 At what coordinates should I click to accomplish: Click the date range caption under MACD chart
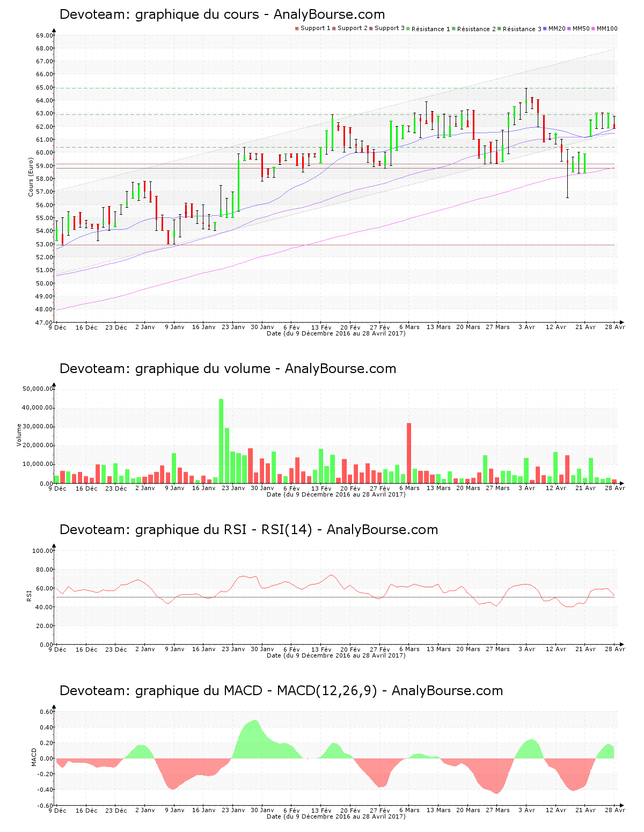coord(336,816)
